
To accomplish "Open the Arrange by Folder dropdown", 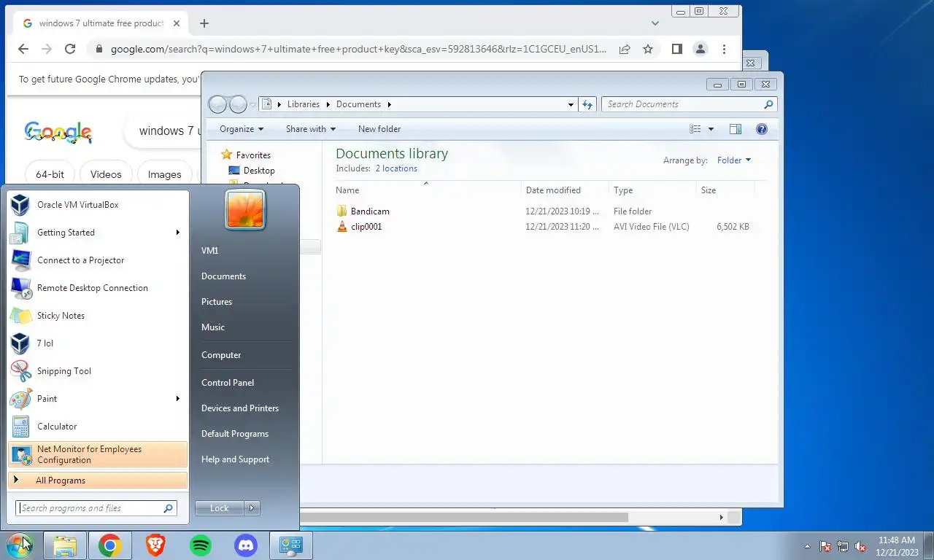I will coord(734,160).
